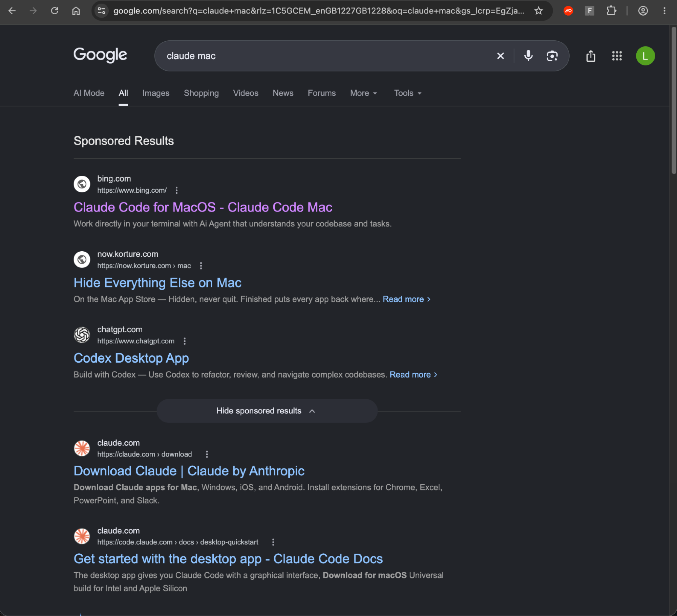Viewport: 677px width, 616px height.
Task: Switch to the AI Mode tab
Action: [89, 93]
